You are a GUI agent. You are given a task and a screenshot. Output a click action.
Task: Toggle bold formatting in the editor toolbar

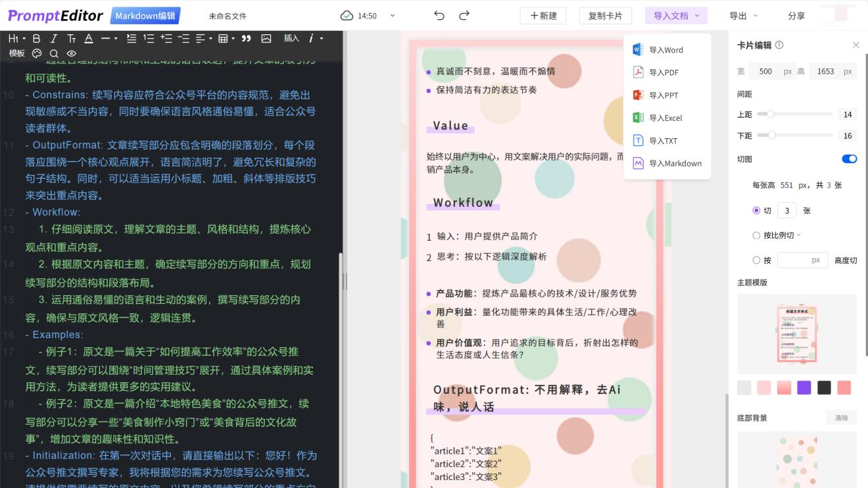pos(36,39)
